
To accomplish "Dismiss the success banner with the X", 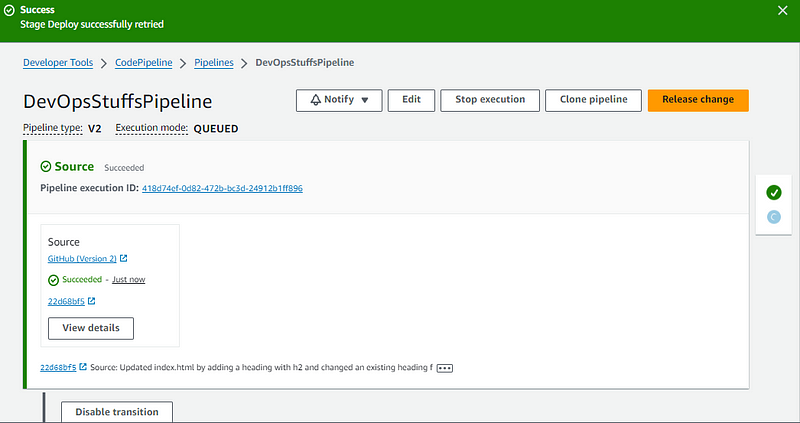I will [x=782, y=10].
